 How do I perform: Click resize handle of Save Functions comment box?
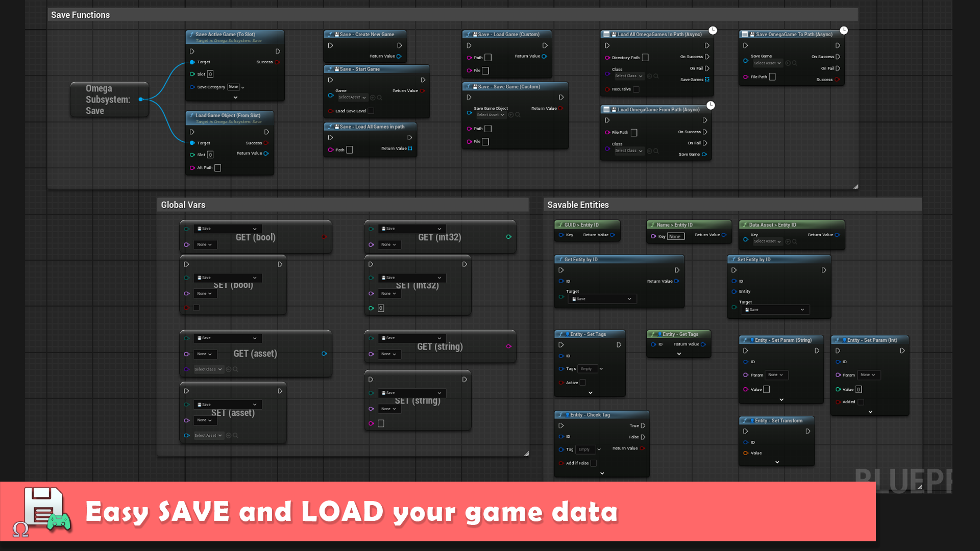[855, 186]
